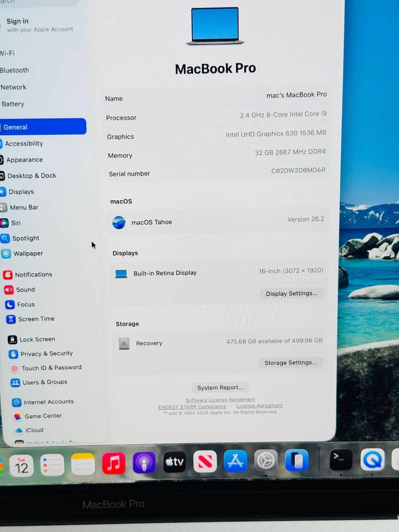Viewport: 399px width, 532px height.
Task: Select Desktop & Dock in sidebar
Action: point(28,176)
